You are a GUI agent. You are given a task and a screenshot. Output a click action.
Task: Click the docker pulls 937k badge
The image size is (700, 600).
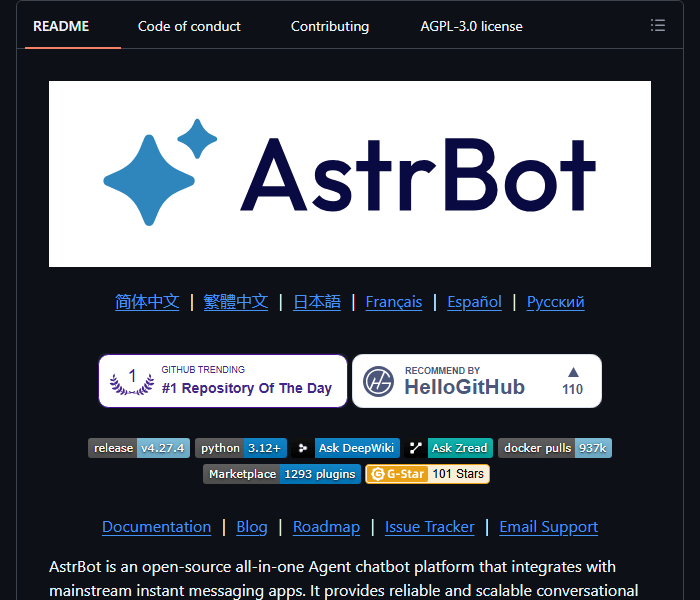click(x=555, y=448)
